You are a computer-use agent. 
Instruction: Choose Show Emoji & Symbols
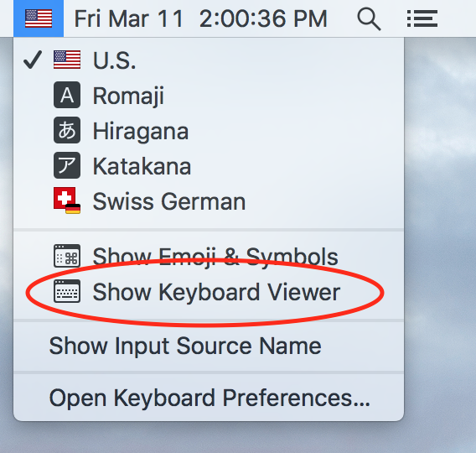point(209,256)
